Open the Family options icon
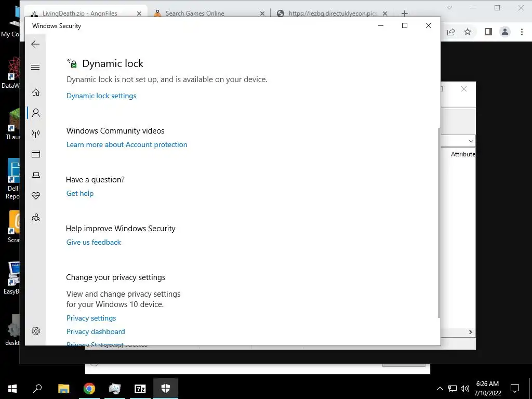The width and height of the screenshot is (532, 399). [36, 217]
